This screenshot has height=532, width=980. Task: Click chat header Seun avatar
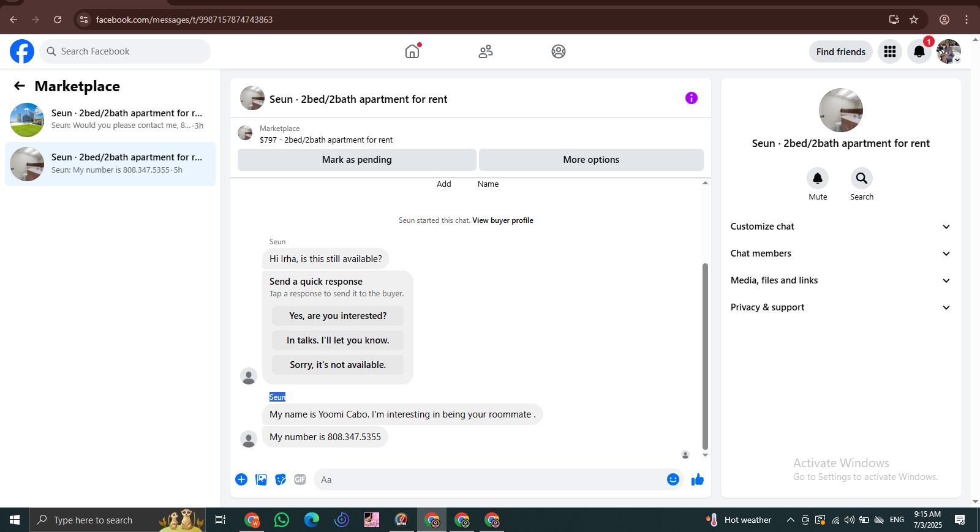click(x=252, y=98)
